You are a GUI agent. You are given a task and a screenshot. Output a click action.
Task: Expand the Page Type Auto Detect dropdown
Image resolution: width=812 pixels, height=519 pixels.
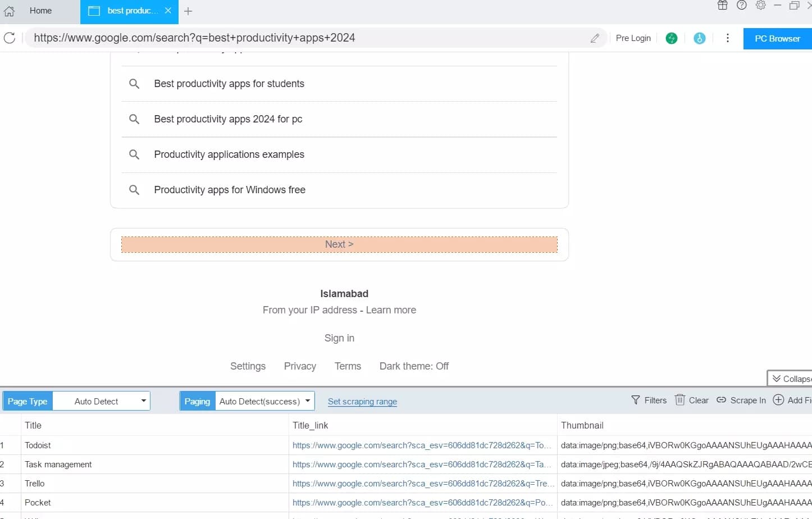pyautogui.click(x=143, y=401)
